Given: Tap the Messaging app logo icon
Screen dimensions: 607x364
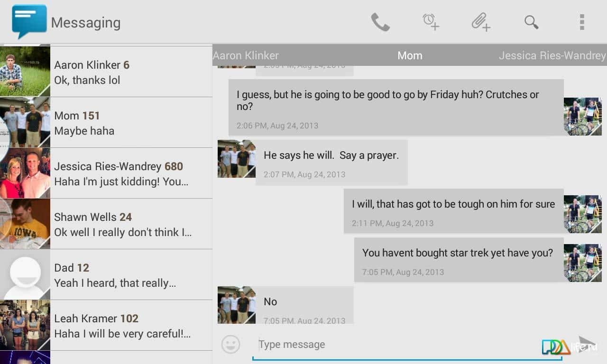Looking at the screenshot, I should (x=29, y=22).
